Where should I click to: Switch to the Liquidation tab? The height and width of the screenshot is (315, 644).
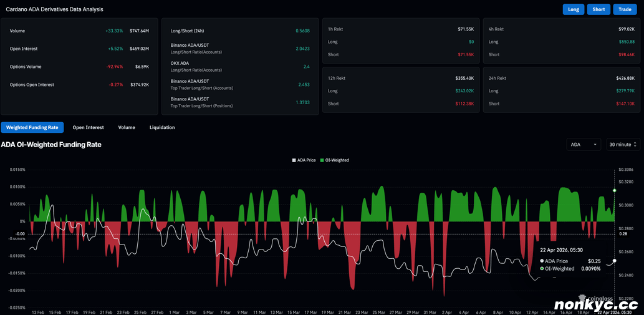click(162, 127)
